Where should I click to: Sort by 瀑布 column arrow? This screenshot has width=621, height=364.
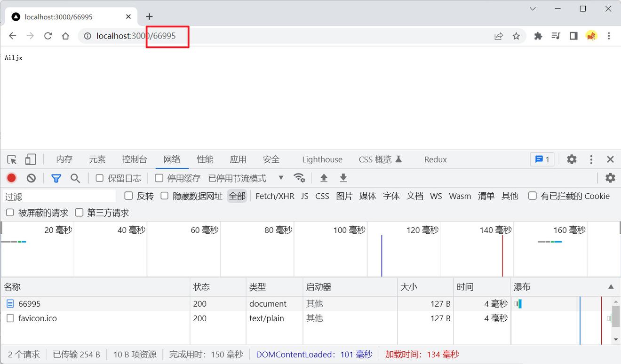click(611, 286)
